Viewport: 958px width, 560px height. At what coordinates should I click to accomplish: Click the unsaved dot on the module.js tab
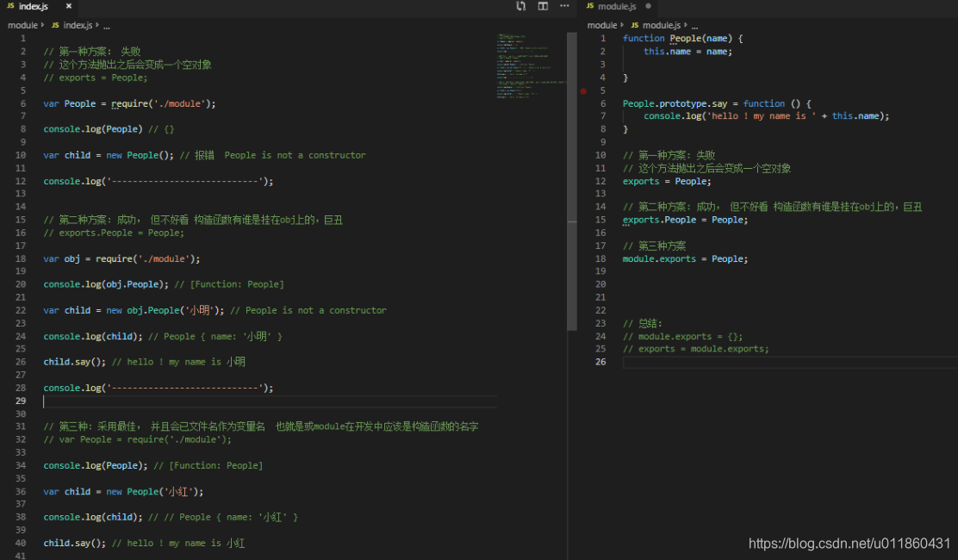(x=648, y=6)
